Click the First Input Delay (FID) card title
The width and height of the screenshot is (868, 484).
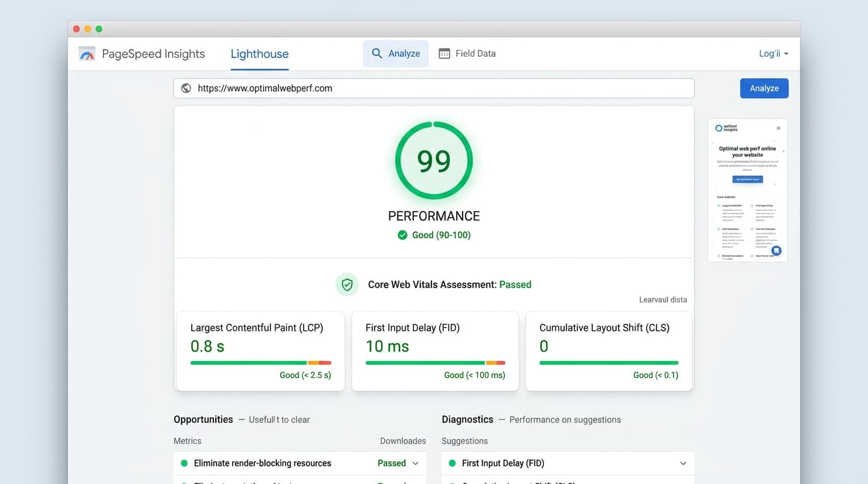coord(413,328)
